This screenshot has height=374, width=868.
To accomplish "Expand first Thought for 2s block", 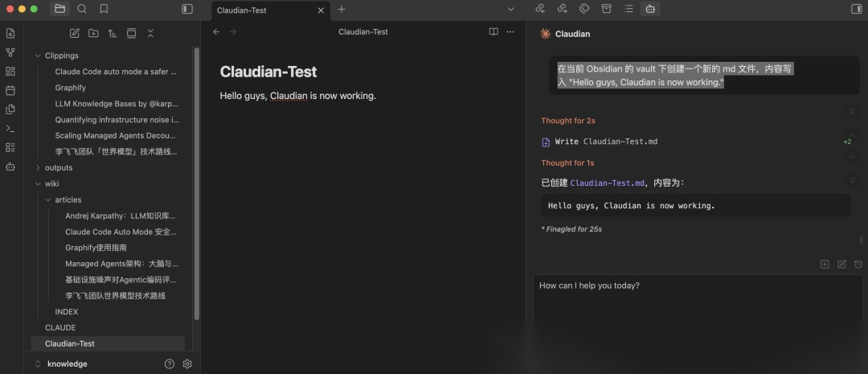I will click(x=568, y=120).
